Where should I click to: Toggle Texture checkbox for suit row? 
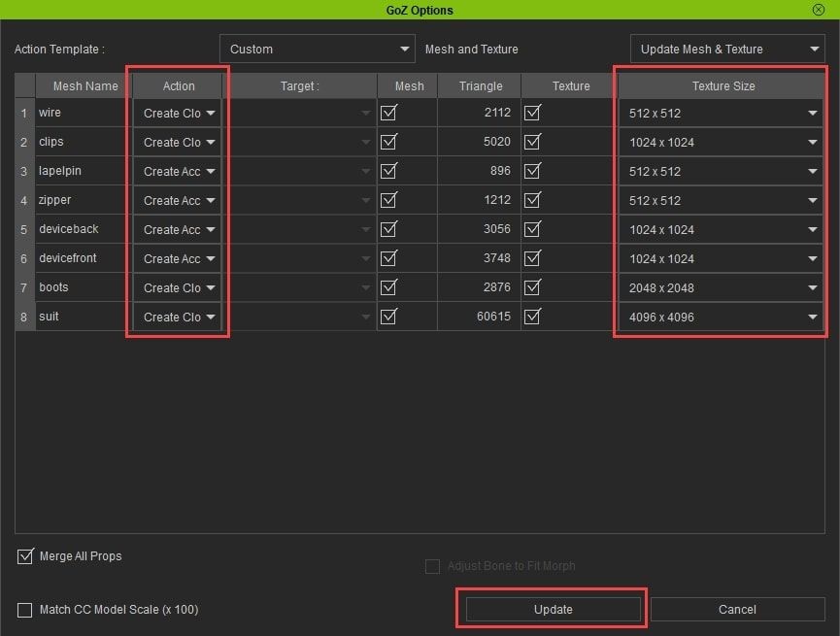click(x=532, y=317)
